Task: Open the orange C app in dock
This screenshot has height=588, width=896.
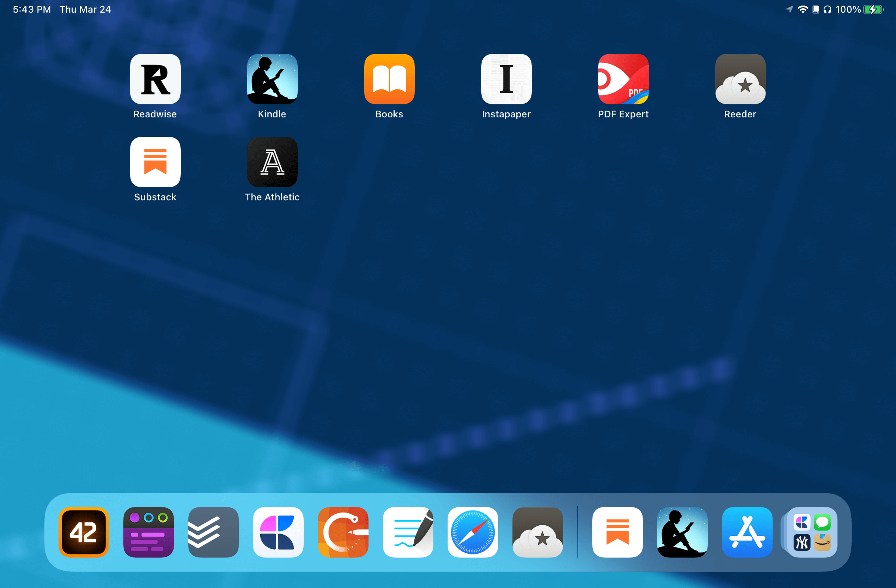Action: click(343, 532)
